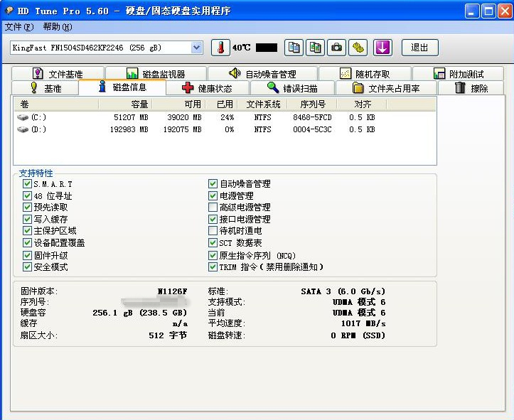Toggle the 预先读取 checkbox
The image size is (514, 420).
click(x=27, y=207)
